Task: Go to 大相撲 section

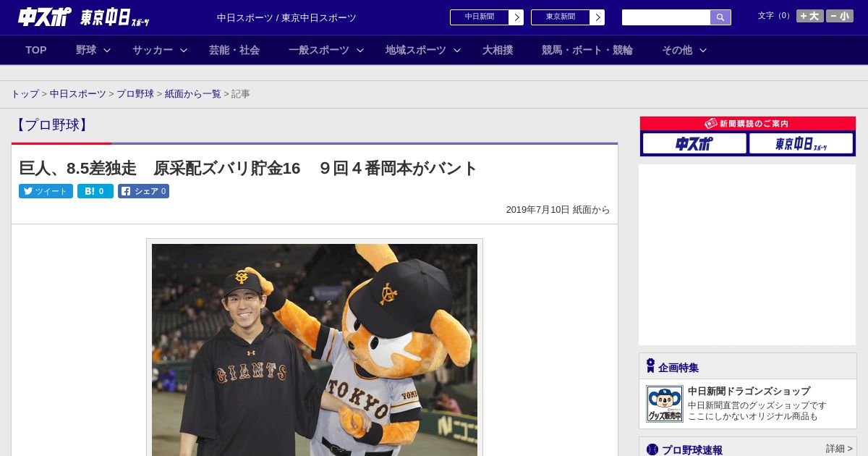Action: pyautogui.click(x=498, y=50)
